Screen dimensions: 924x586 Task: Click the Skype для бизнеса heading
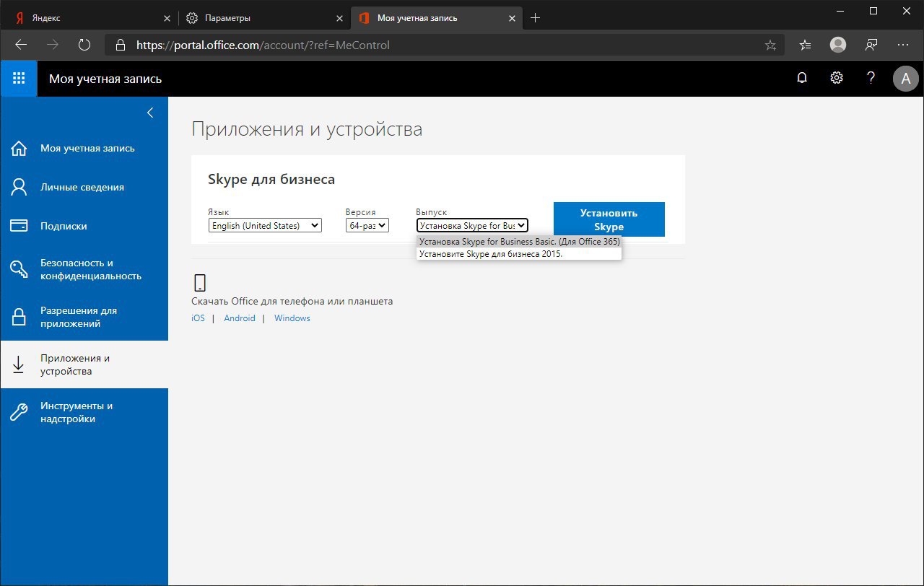point(271,179)
